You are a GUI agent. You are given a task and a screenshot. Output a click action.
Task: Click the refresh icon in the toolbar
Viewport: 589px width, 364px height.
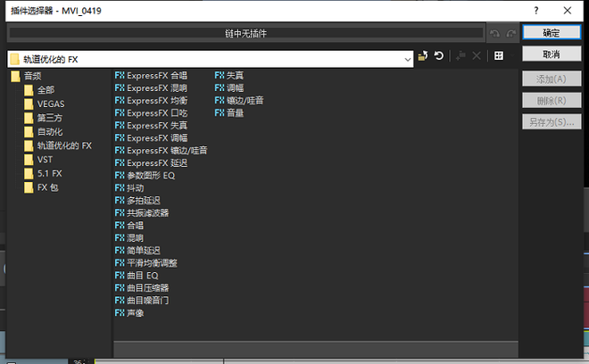[x=439, y=56]
